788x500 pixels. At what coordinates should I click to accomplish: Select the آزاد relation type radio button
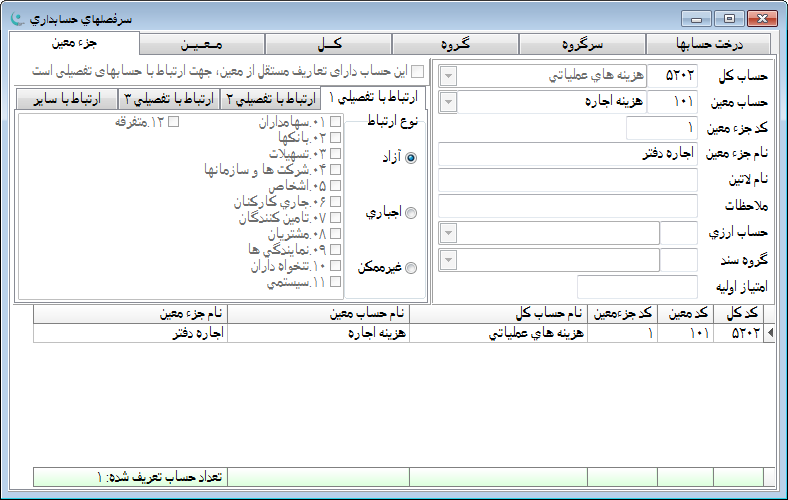click(x=411, y=157)
